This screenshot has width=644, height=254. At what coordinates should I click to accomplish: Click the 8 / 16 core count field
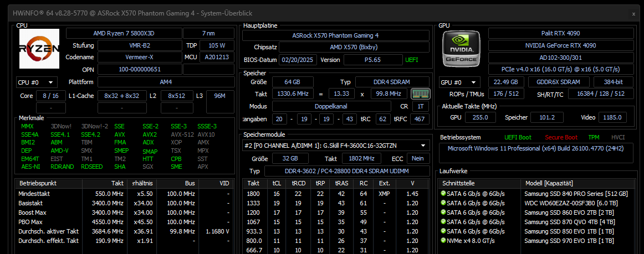pyautogui.click(x=51, y=96)
